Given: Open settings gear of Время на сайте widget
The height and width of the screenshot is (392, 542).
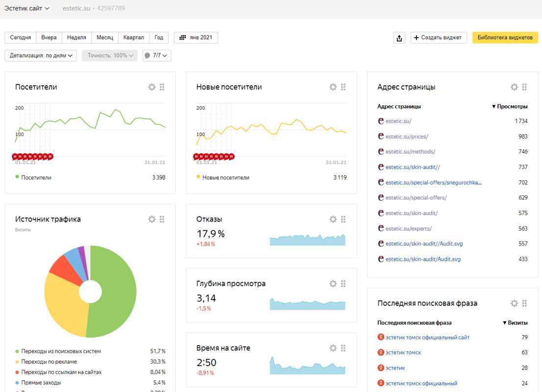Looking at the screenshot, I should 333,348.
